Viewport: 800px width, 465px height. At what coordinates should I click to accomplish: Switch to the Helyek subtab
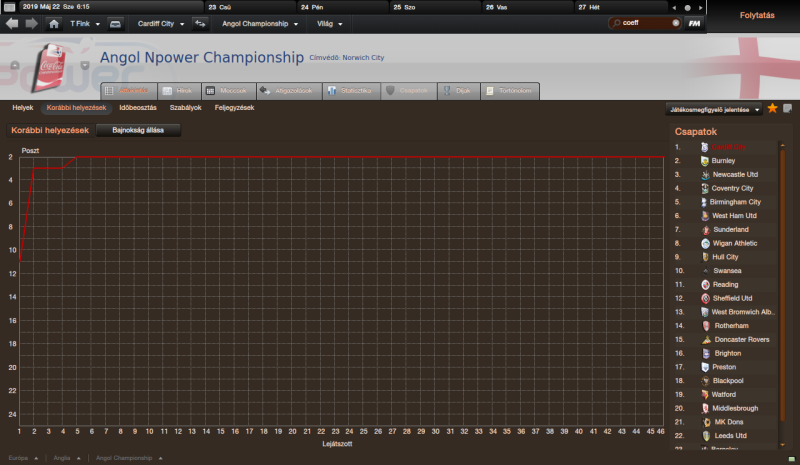[x=23, y=107]
